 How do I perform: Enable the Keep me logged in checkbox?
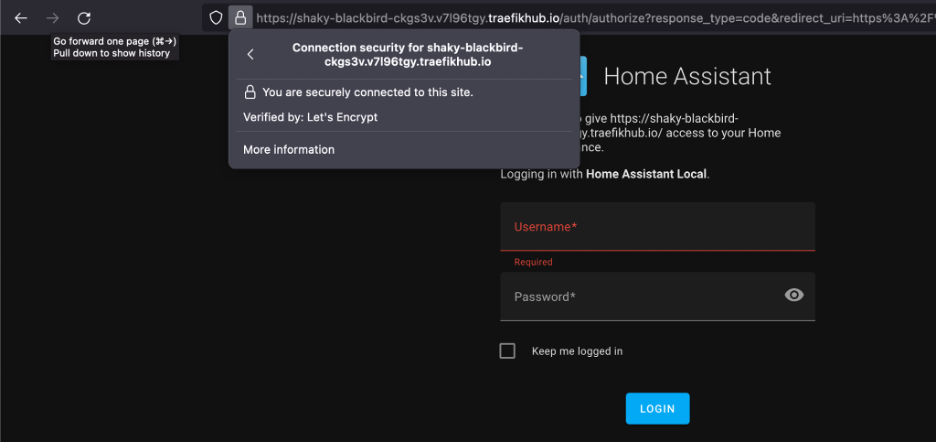coord(508,351)
